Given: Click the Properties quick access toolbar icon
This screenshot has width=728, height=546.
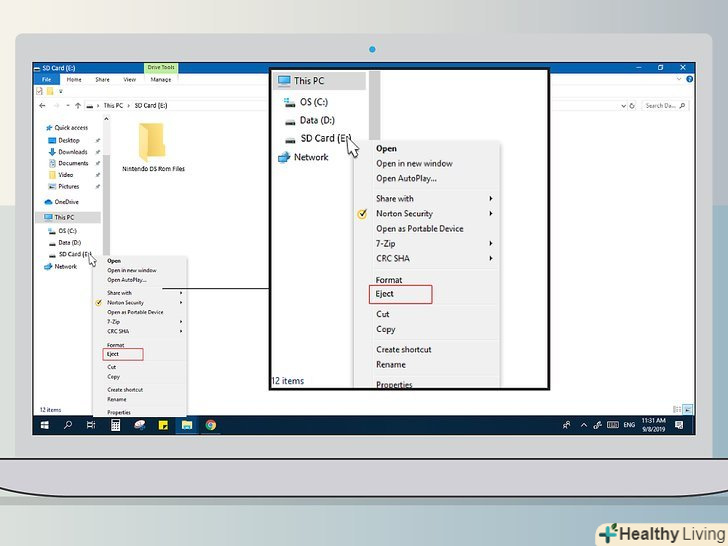Looking at the screenshot, I should coord(39,91).
